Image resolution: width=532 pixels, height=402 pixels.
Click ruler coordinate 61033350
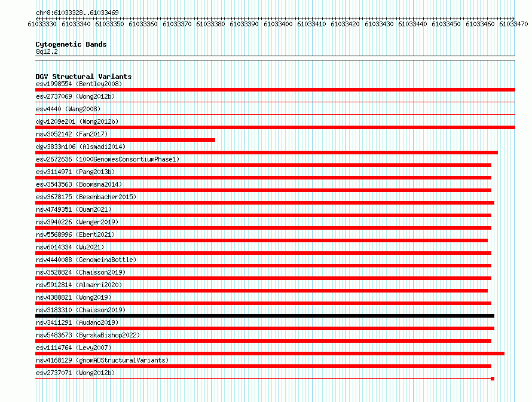(109, 24)
